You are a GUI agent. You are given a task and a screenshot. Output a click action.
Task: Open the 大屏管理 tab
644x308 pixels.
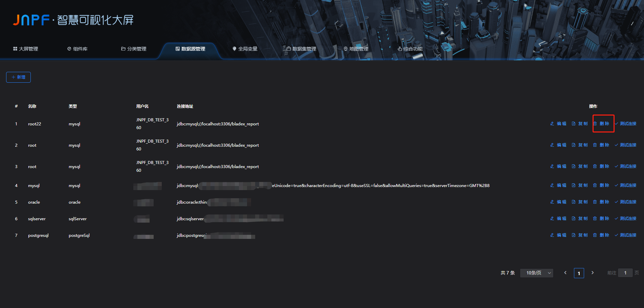pos(26,49)
